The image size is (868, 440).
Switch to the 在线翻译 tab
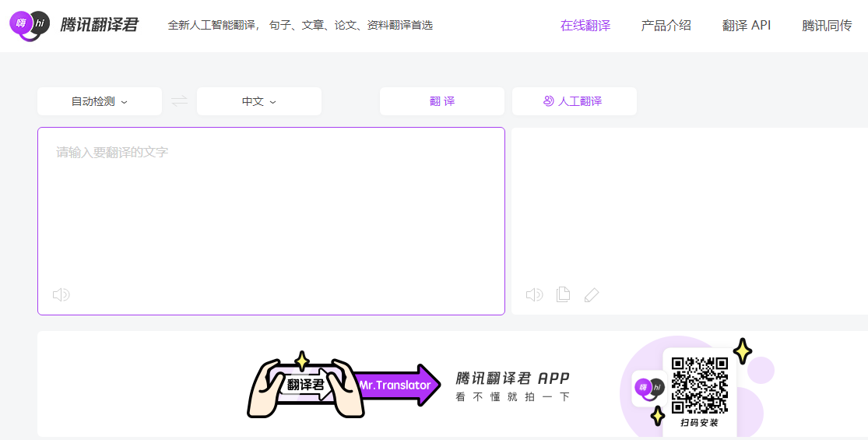(585, 26)
